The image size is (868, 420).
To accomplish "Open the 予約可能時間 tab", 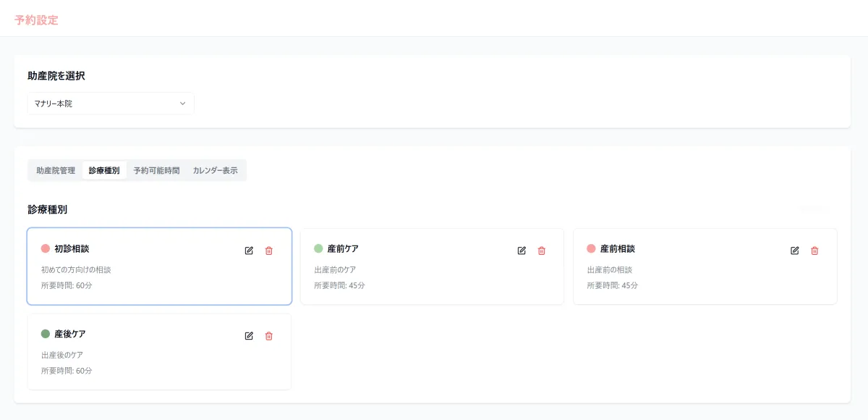I will click(x=156, y=171).
